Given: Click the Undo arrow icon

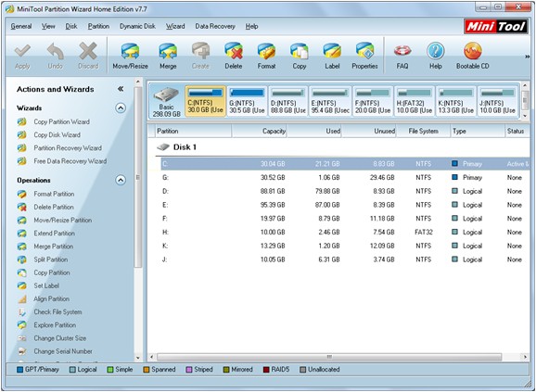Looking at the screenshot, I should click(56, 51).
